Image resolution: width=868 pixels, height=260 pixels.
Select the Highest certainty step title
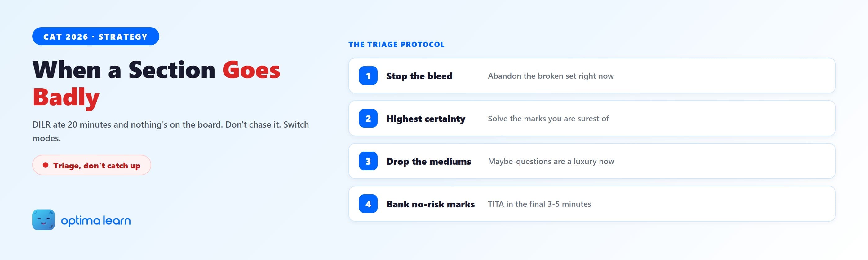tap(426, 119)
